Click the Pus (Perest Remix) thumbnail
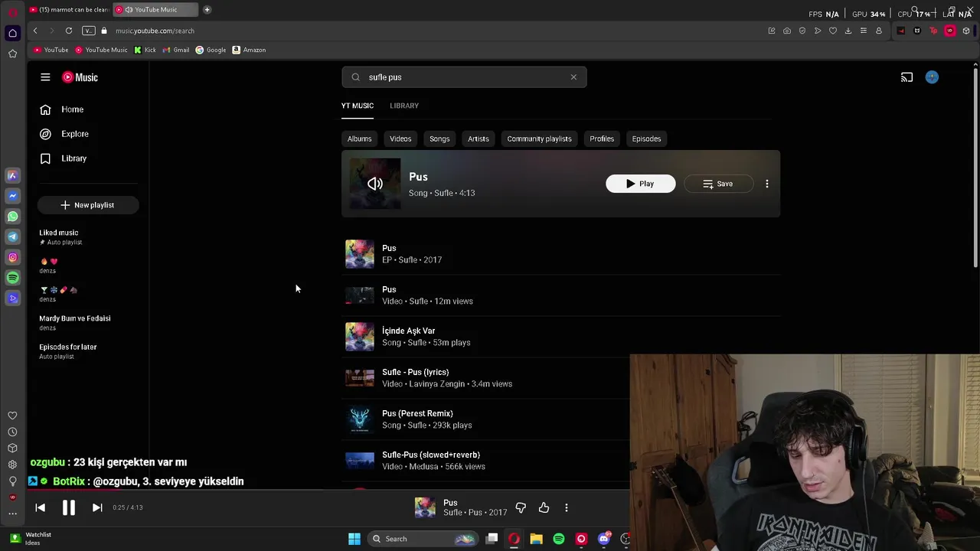Viewport: 980px width, 551px height. [x=360, y=419]
